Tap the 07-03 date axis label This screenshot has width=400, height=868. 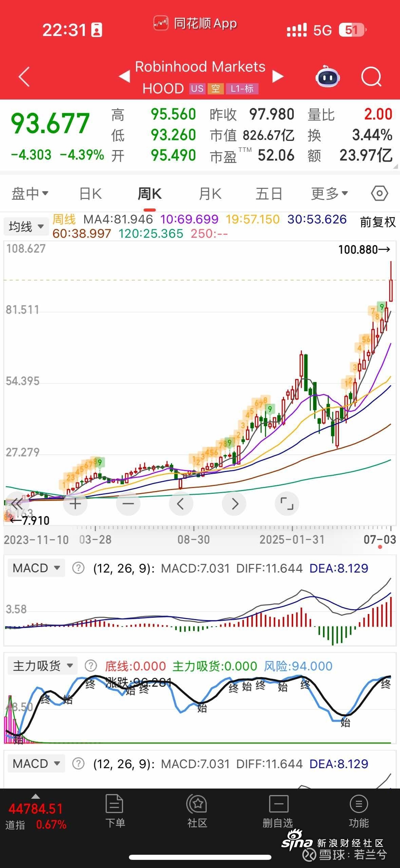[380, 539]
